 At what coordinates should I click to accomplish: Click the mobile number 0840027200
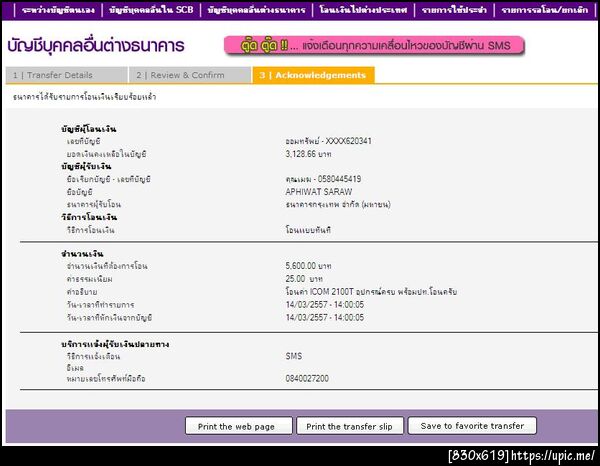point(307,378)
